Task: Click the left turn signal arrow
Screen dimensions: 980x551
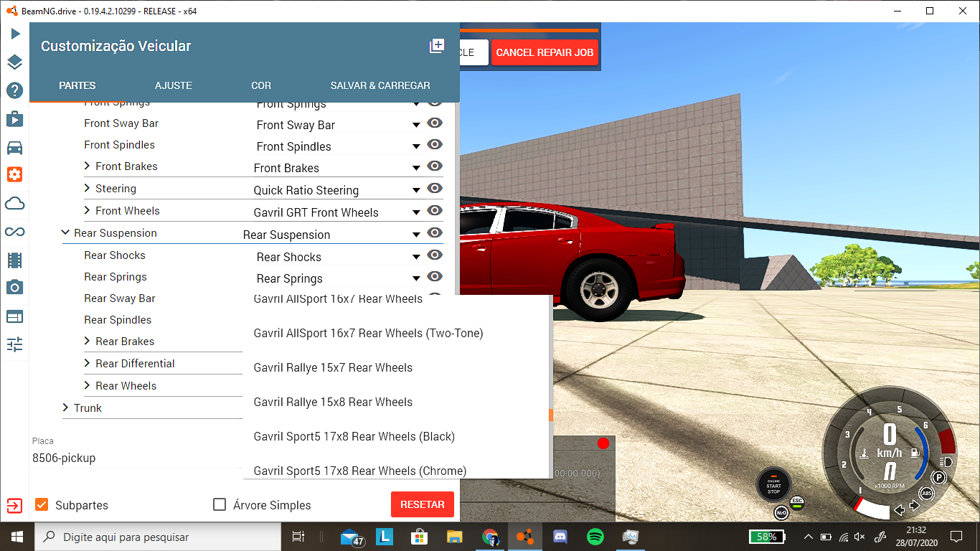Action: click(899, 510)
